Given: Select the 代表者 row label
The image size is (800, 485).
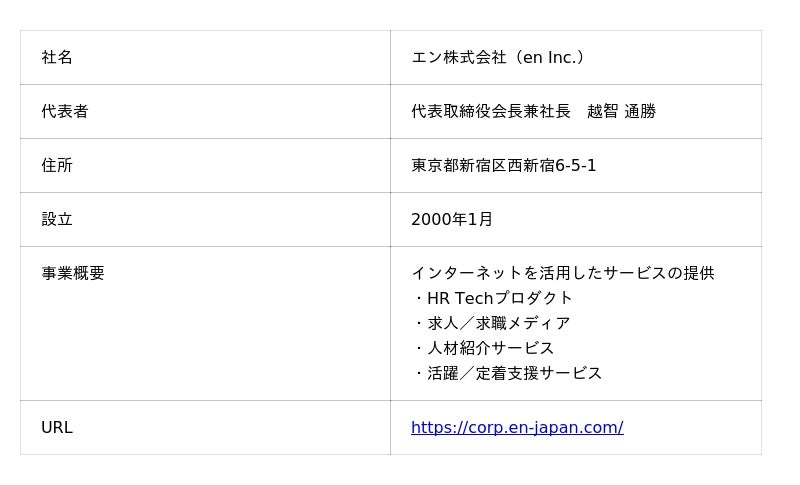Looking at the screenshot, I should (x=65, y=112).
